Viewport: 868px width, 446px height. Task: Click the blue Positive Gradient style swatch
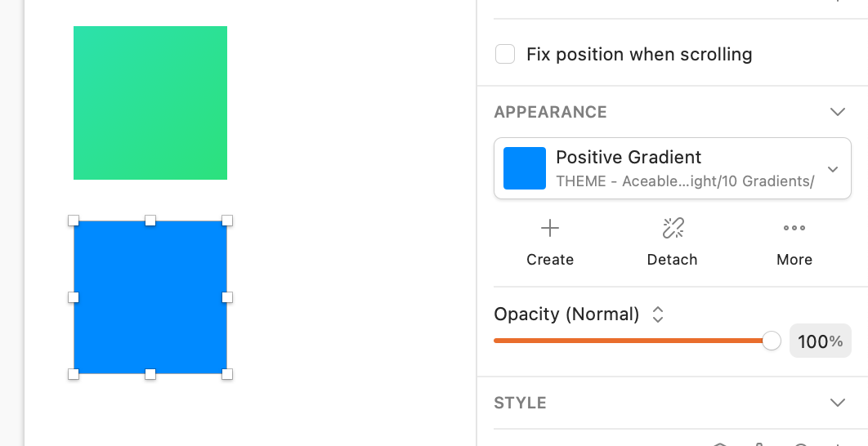click(x=525, y=168)
